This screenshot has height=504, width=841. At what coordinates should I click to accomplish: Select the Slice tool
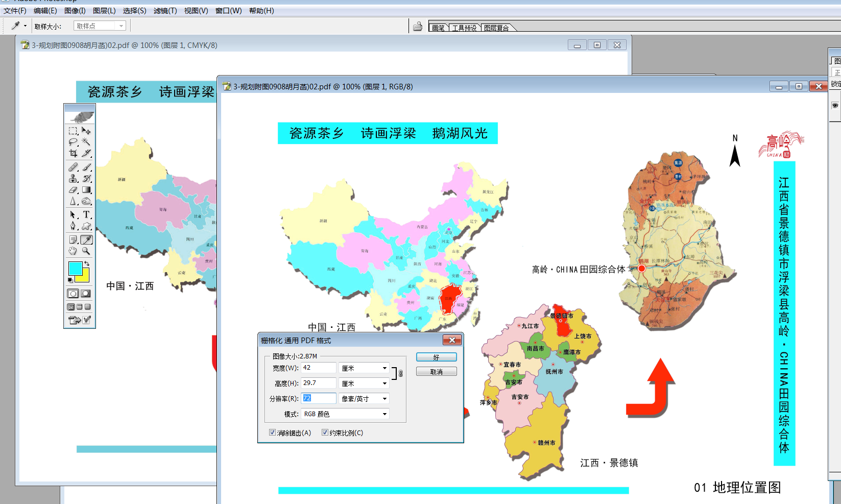[86, 153]
